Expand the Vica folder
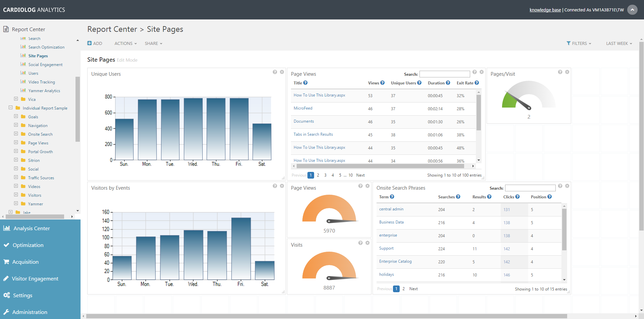The height and width of the screenshot is (319, 644). click(16, 99)
